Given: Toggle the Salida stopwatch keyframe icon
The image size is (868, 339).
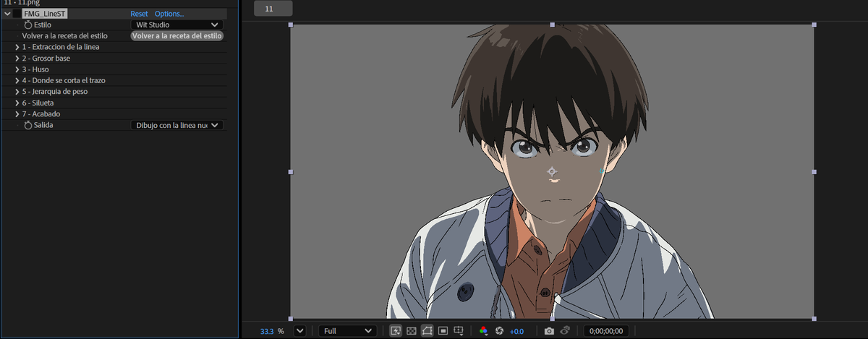Looking at the screenshot, I should coord(28,125).
